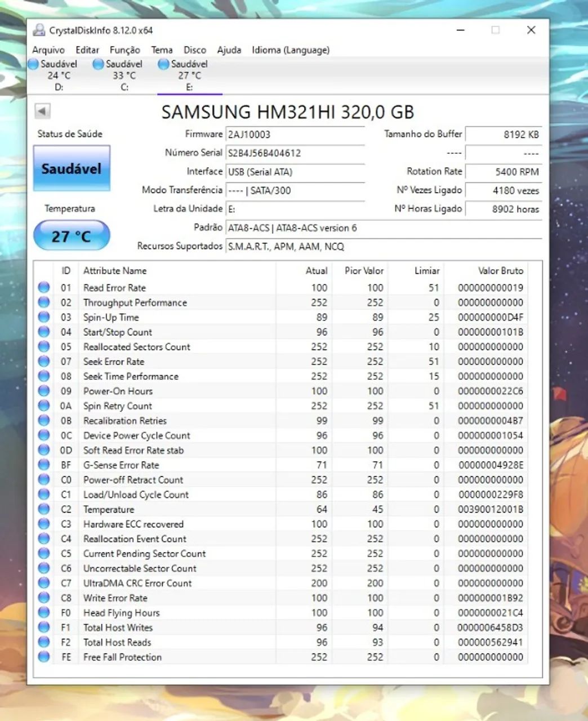Click the Attribute Name column header
This screenshot has width=588, height=721.
(x=177, y=271)
